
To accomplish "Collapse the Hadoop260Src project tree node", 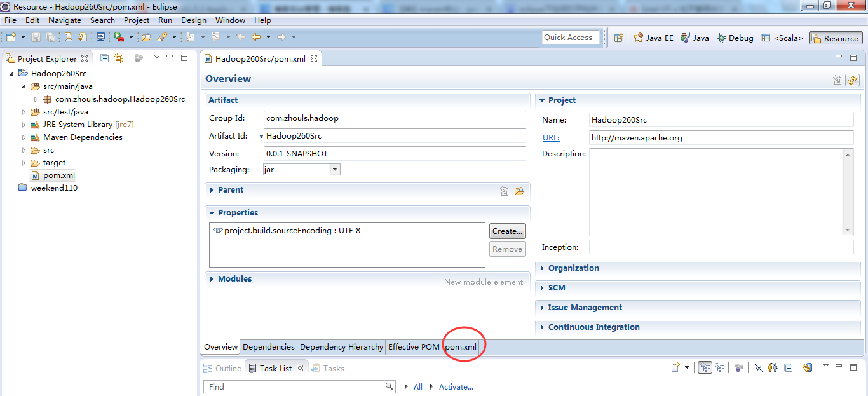I will pos(11,74).
